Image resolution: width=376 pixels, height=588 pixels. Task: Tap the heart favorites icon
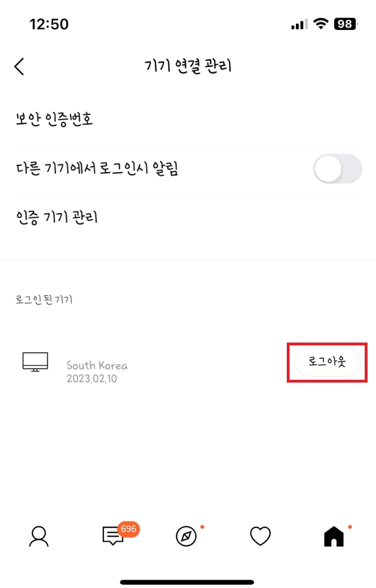259,537
